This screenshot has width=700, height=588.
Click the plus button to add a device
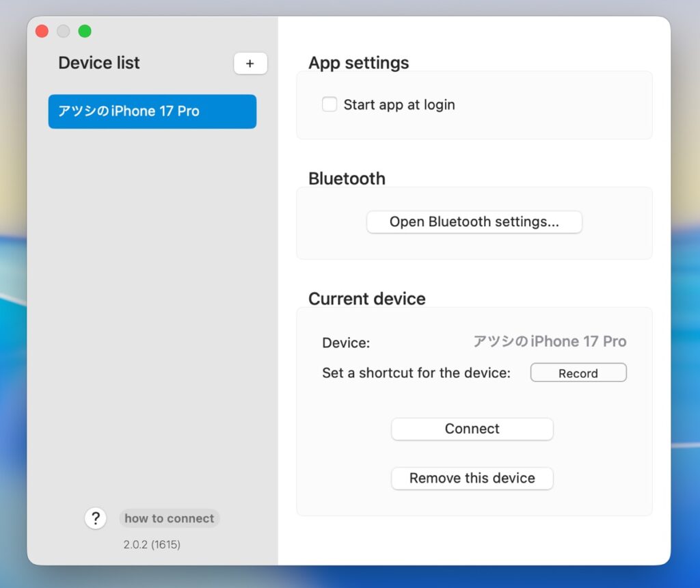250,64
